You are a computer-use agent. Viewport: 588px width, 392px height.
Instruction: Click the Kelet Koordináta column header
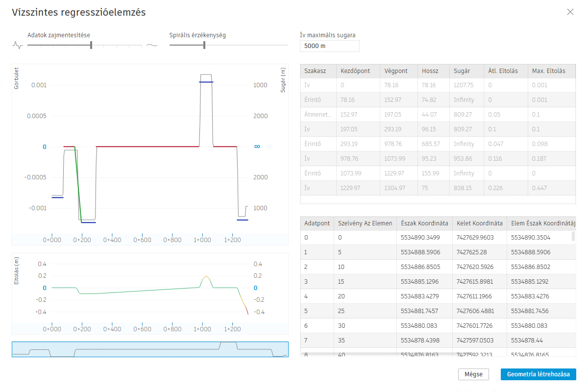coord(480,223)
